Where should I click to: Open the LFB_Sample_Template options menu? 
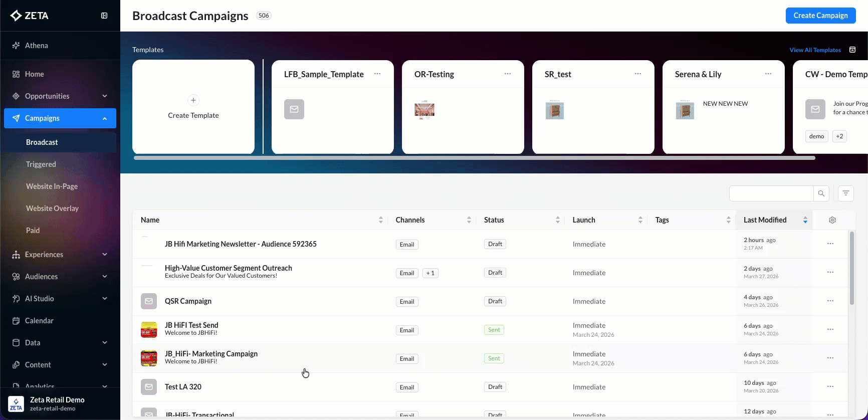coord(377,74)
